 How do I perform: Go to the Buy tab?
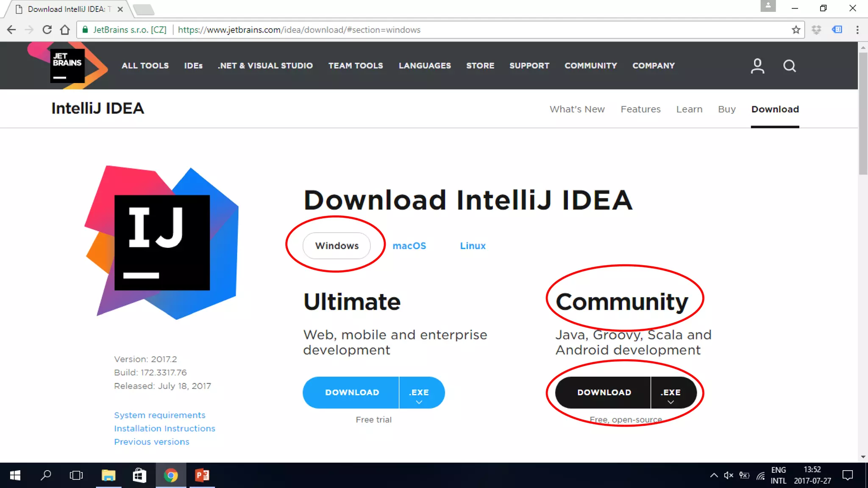click(x=727, y=109)
